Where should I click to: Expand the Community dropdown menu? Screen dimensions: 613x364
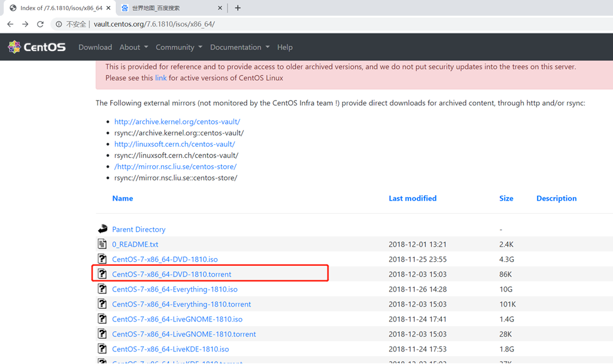click(178, 47)
